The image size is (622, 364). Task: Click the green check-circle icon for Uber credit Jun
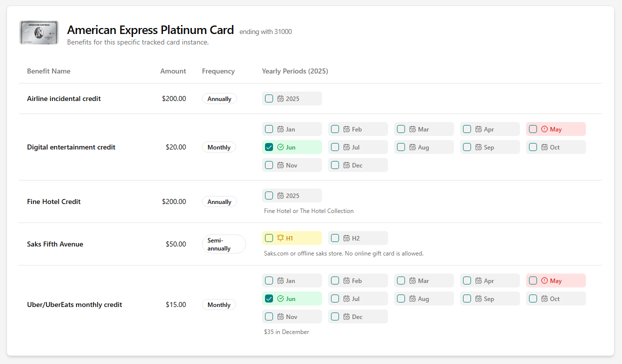pyautogui.click(x=280, y=298)
